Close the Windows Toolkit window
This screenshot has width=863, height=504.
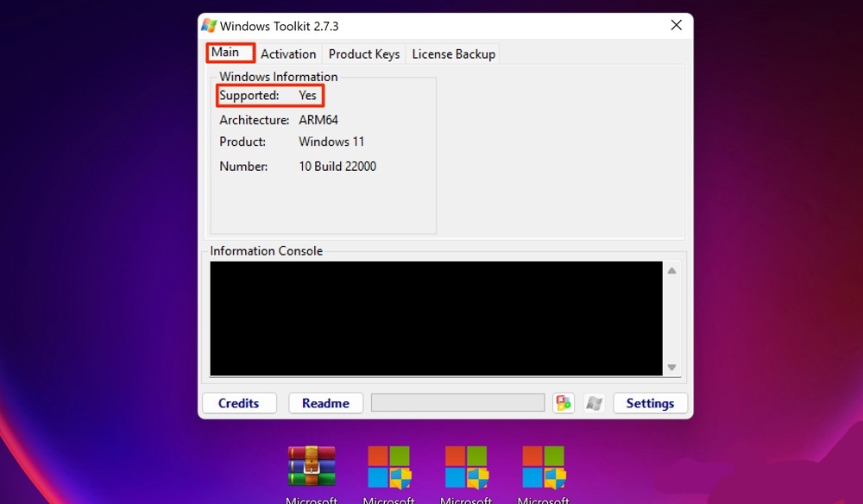pyautogui.click(x=677, y=25)
